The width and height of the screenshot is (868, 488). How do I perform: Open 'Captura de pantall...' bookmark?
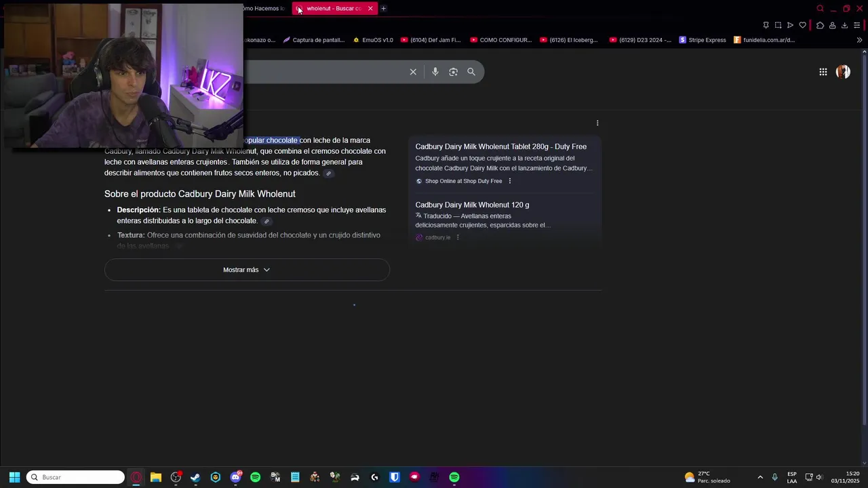(x=314, y=40)
